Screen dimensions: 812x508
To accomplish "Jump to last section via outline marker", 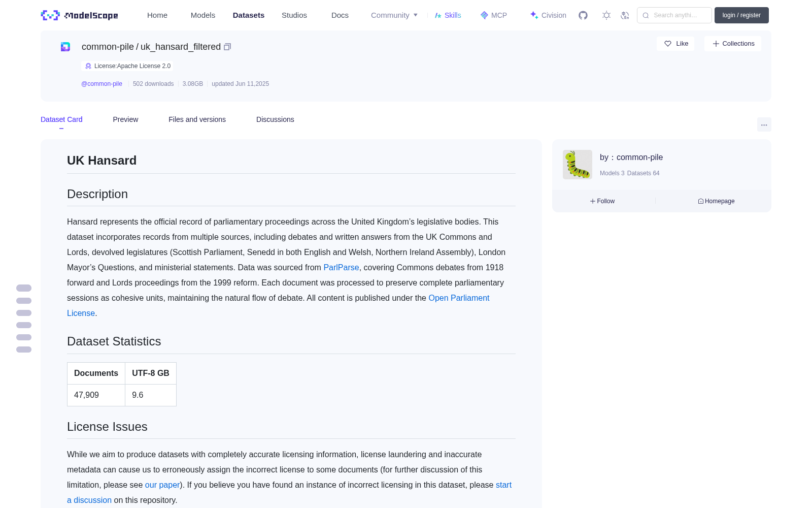I will [x=24, y=350].
